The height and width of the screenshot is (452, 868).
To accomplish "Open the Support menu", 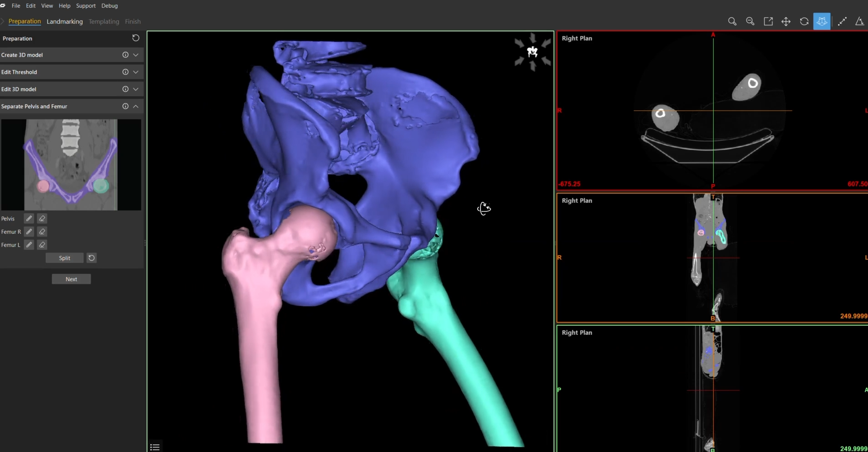I will pyautogui.click(x=86, y=6).
